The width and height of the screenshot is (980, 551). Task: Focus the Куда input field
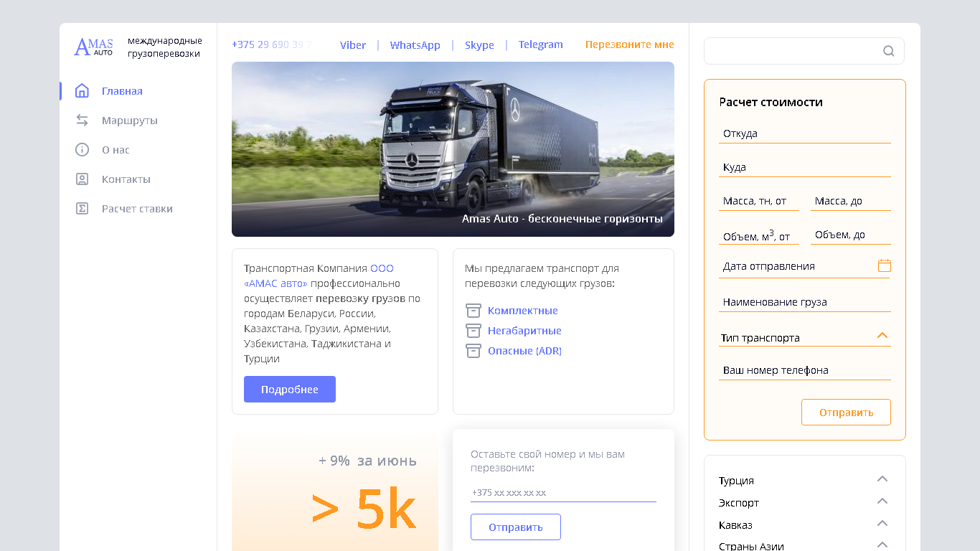(805, 167)
